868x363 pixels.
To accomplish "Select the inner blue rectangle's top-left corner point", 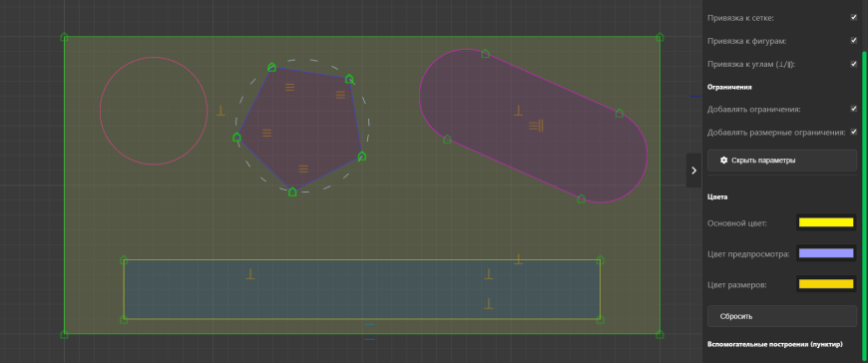I will pyautogui.click(x=124, y=260).
